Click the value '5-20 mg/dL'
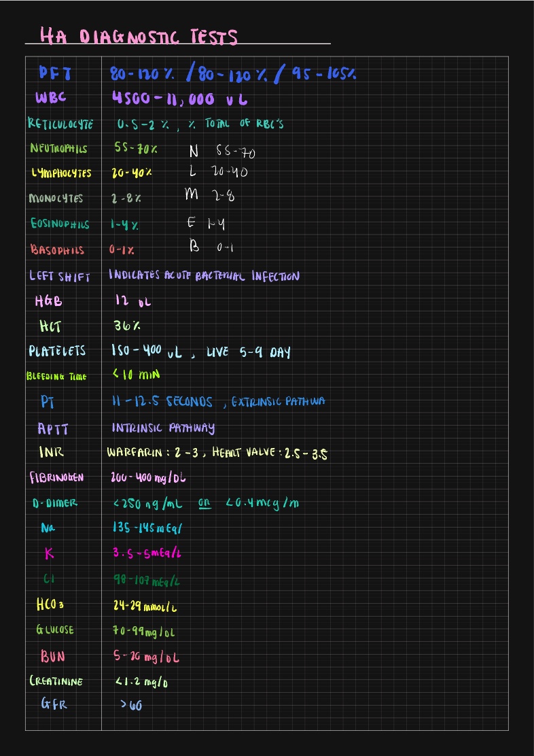The width and height of the screenshot is (534, 756). click(x=146, y=657)
